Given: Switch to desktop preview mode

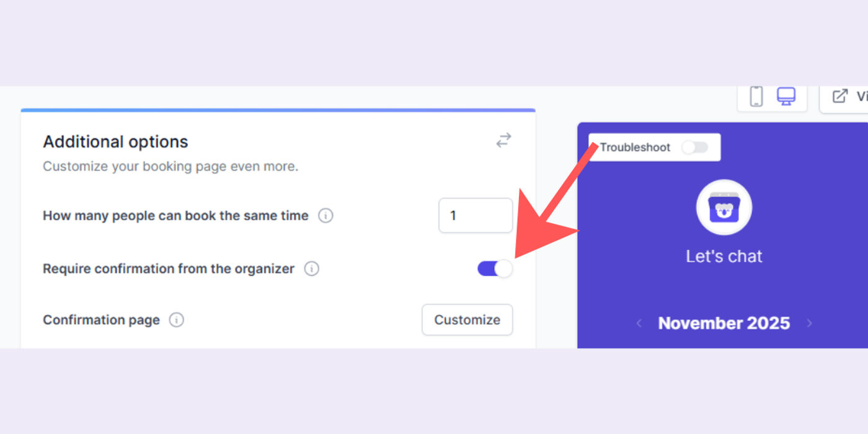Looking at the screenshot, I should point(786,97).
